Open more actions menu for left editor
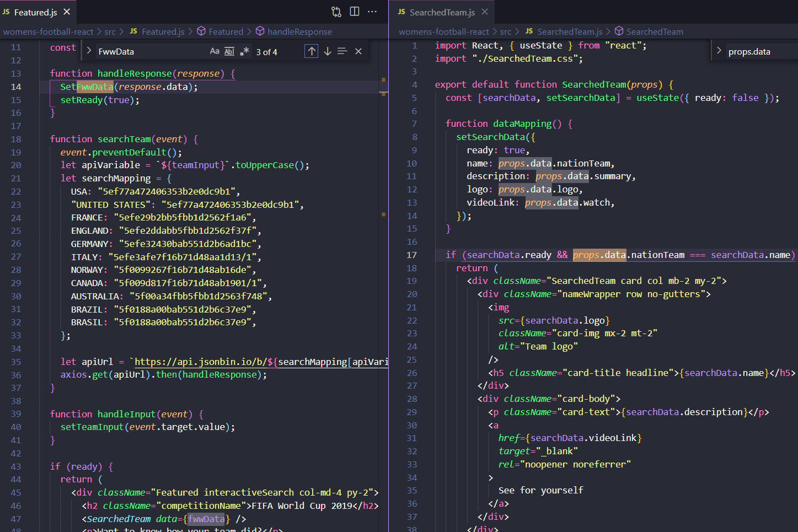Image resolution: width=798 pixels, height=532 pixels. (x=372, y=12)
